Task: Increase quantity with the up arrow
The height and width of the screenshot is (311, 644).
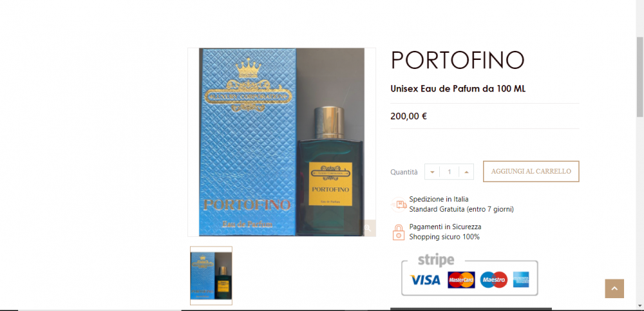Action: tap(466, 172)
